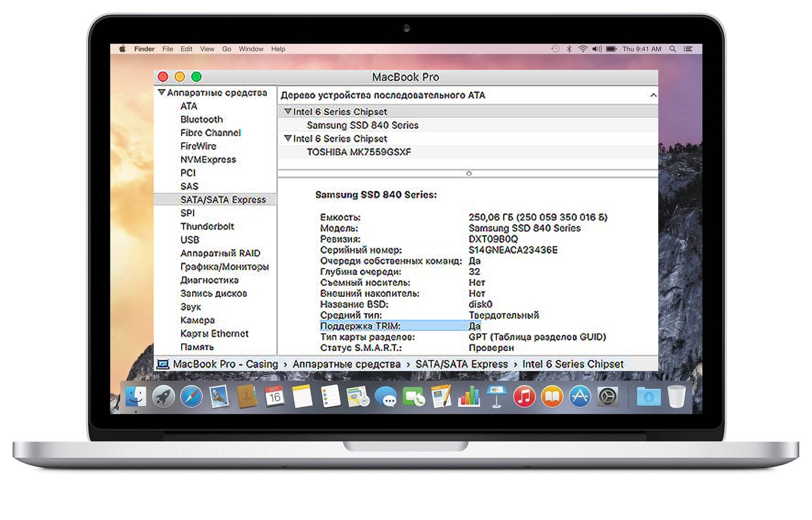
Task: Click SATA/SATA Express in path bar
Action: click(x=461, y=365)
